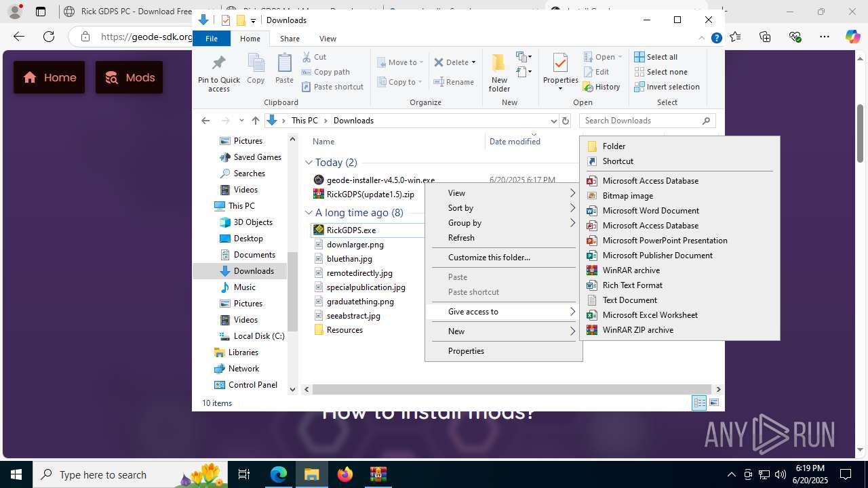Click the Explorer Back arrow
The width and height of the screenshot is (868, 488).
(205, 121)
